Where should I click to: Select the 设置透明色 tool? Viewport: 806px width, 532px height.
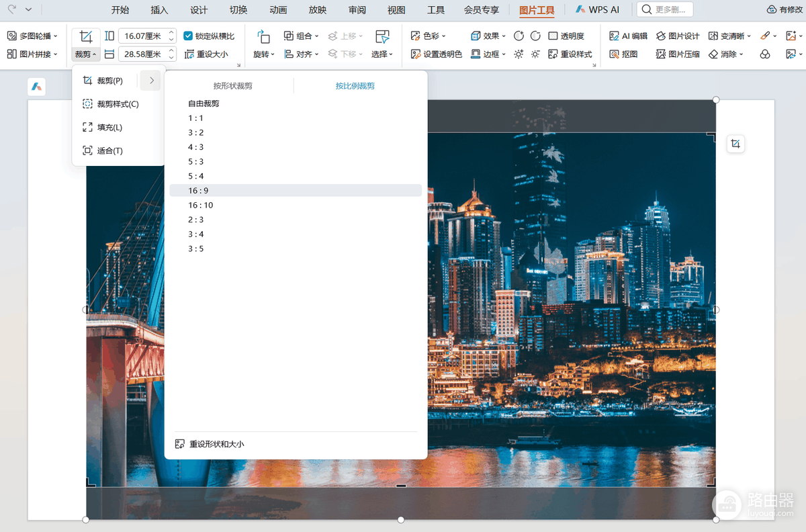pyautogui.click(x=437, y=54)
